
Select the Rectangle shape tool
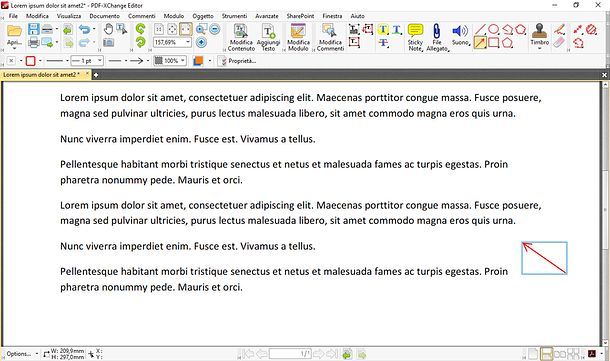coord(493,42)
